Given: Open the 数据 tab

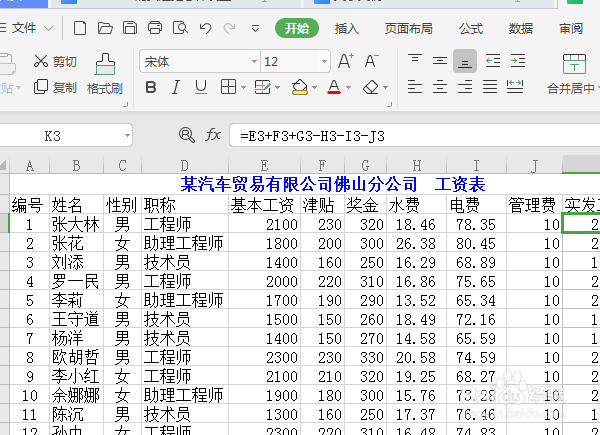Looking at the screenshot, I should (521, 29).
